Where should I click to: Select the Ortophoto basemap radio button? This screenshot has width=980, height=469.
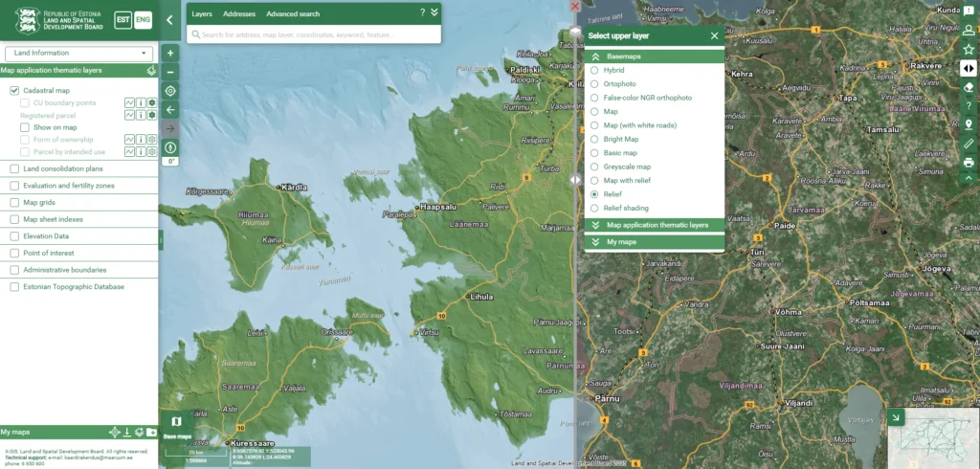tap(595, 84)
